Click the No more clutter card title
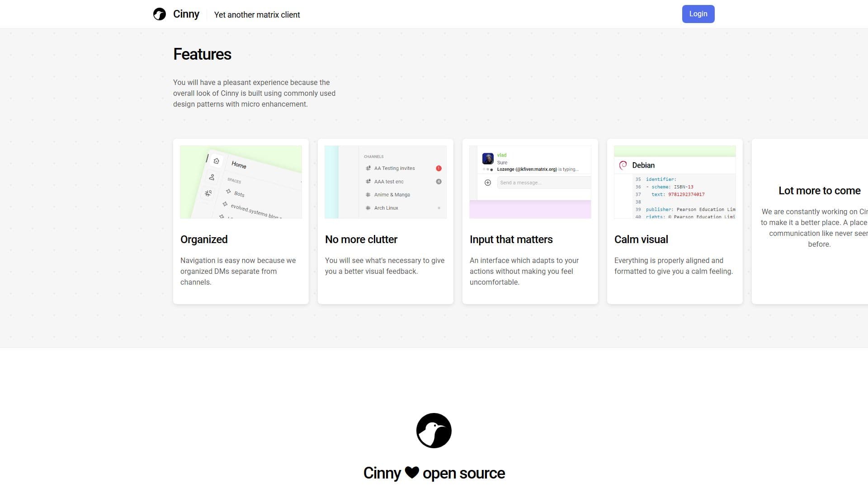868x488 pixels. (x=361, y=239)
